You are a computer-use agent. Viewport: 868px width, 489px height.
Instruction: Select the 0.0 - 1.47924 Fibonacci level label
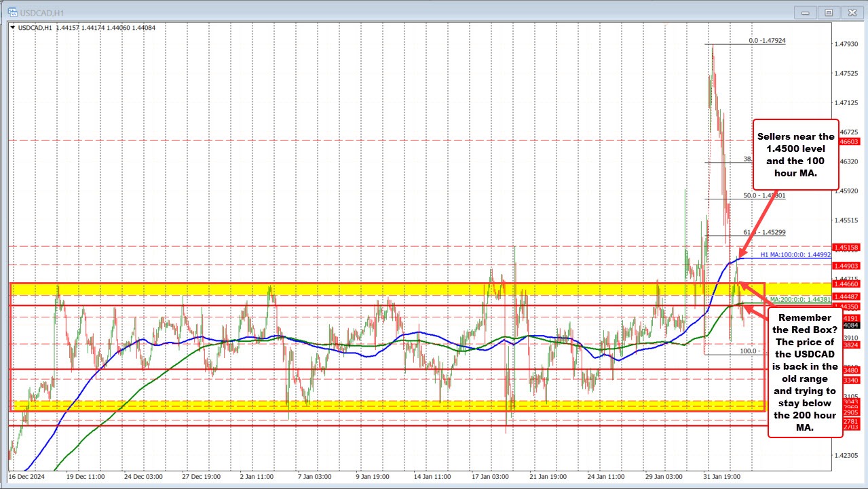(766, 40)
